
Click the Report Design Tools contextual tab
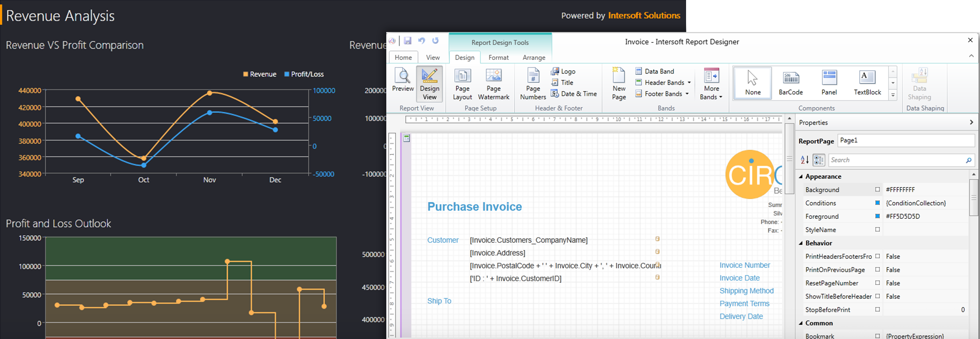[500, 42]
